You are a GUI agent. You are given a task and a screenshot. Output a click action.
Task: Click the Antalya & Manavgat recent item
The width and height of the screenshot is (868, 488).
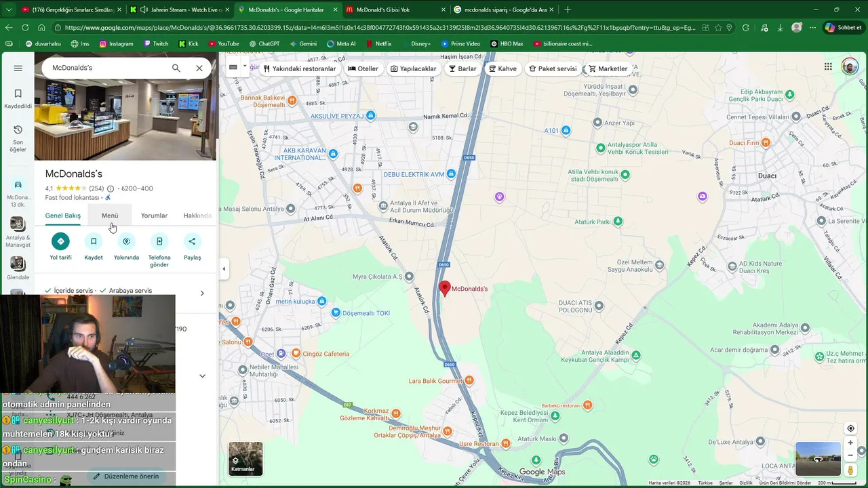point(18,232)
